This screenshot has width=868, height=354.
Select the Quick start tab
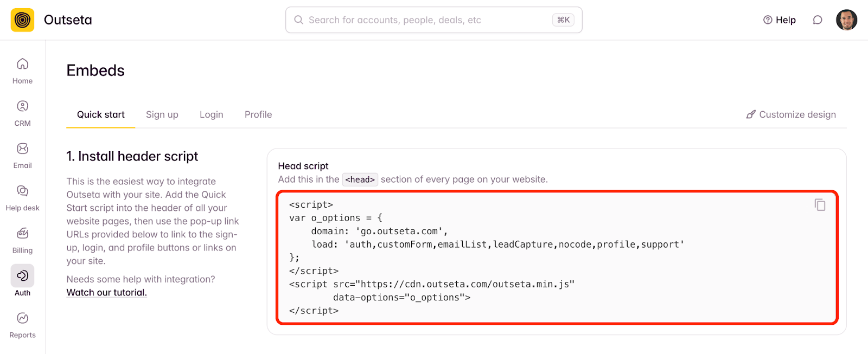click(x=101, y=114)
